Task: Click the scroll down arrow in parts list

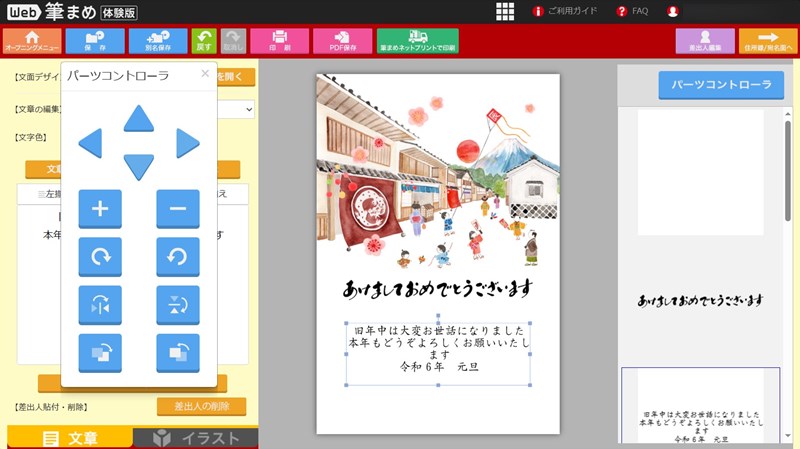Action: pos(788,437)
